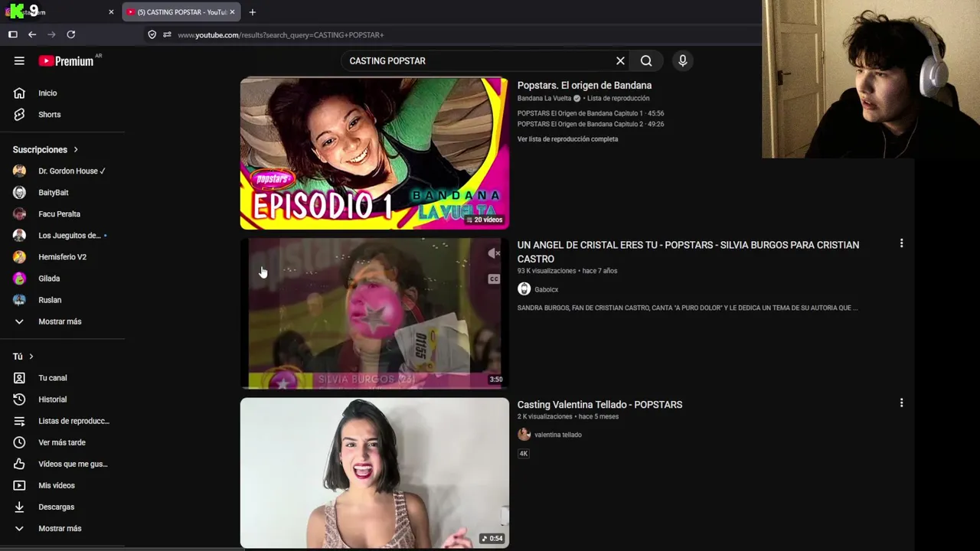Image resolution: width=980 pixels, height=551 pixels.
Task: Close the CASTING POPSTAR tab
Action: [x=232, y=11]
